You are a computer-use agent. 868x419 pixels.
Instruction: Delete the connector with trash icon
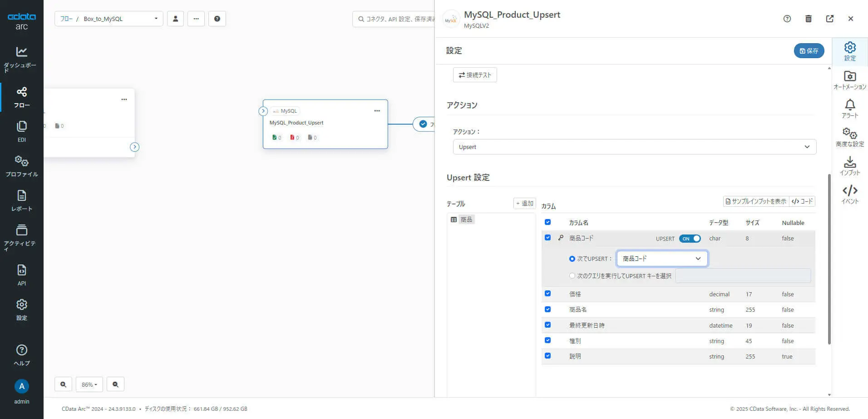[x=808, y=19]
